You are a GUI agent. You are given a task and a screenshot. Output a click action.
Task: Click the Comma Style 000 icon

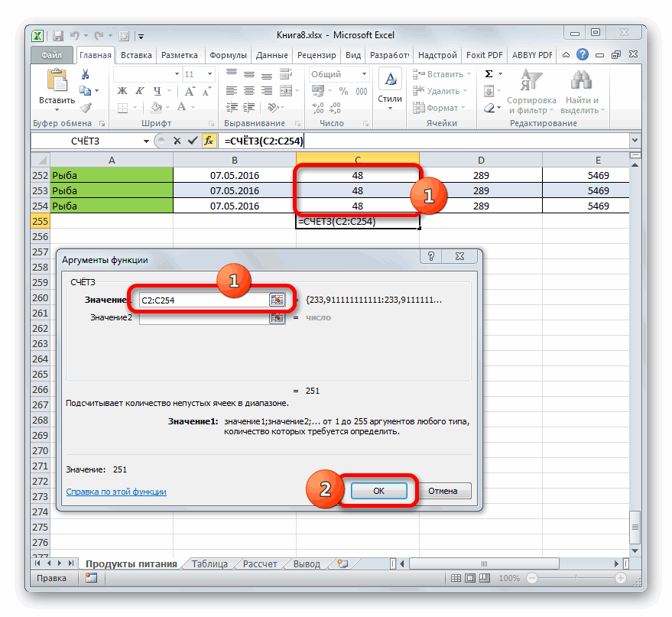pos(362,91)
